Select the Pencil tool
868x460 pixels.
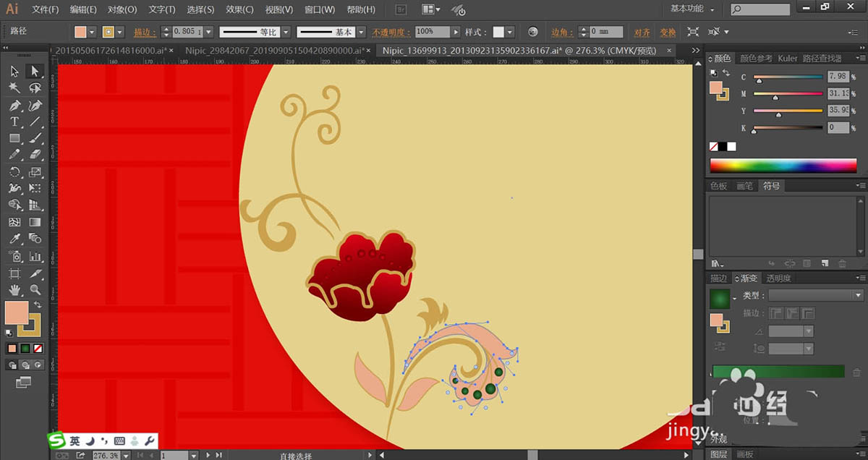tap(14, 155)
